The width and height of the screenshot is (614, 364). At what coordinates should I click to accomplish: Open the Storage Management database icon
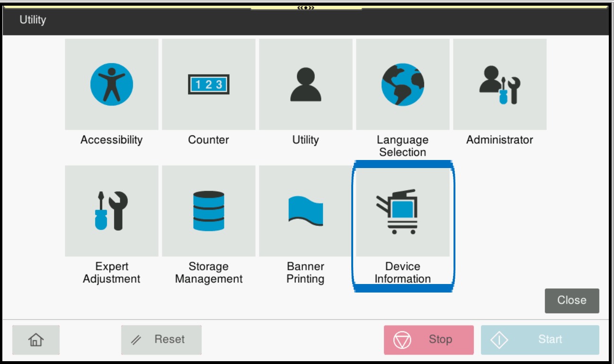(209, 211)
